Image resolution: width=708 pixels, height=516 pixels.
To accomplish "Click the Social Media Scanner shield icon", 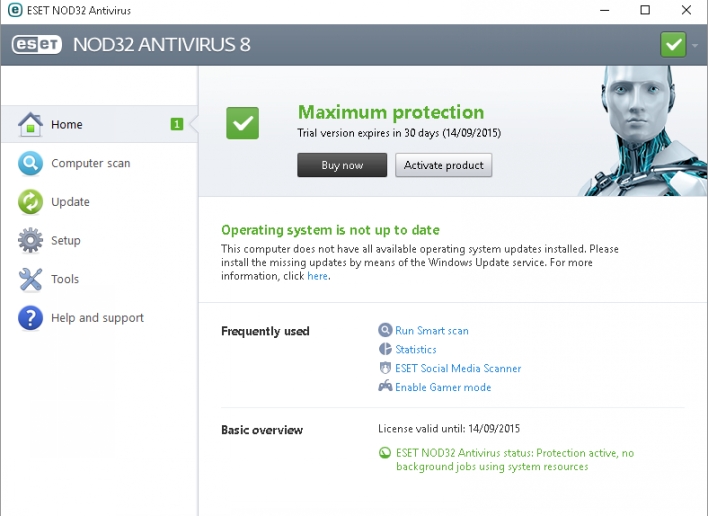I will [x=385, y=368].
